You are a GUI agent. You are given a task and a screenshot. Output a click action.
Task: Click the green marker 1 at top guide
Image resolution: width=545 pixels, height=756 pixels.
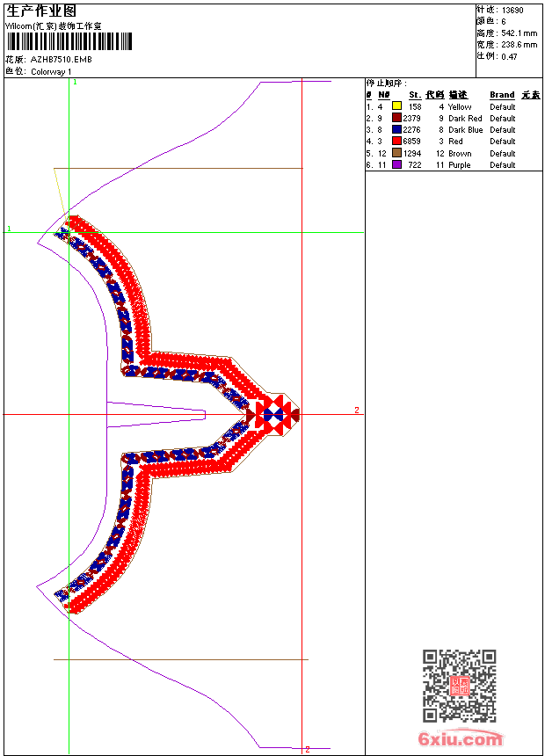pos(76,82)
